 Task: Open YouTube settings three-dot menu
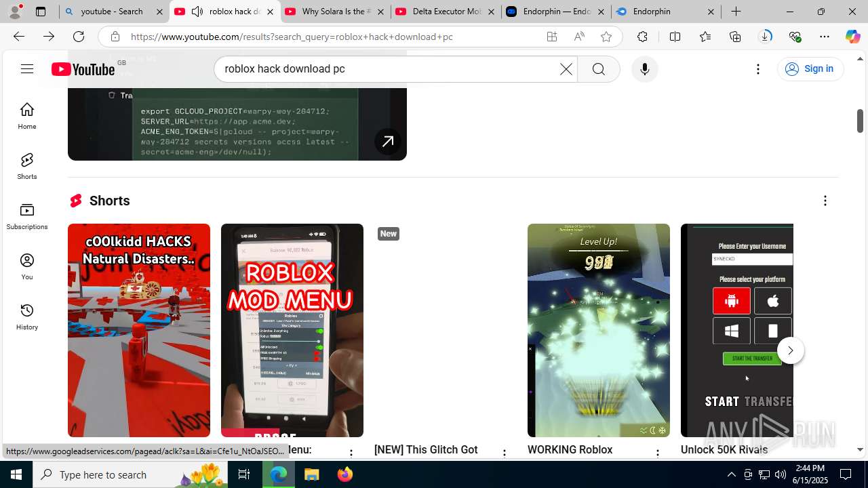tap(758, 69)
